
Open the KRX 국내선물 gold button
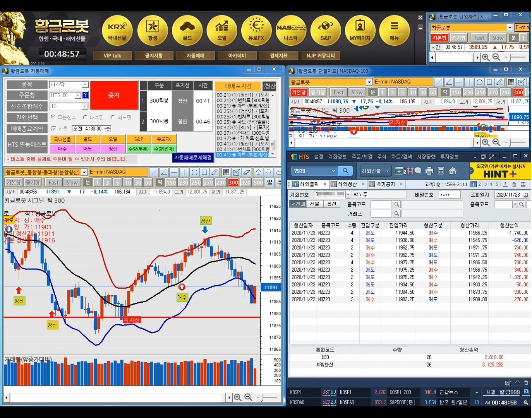pyautogui.click(x=117, y=31)
